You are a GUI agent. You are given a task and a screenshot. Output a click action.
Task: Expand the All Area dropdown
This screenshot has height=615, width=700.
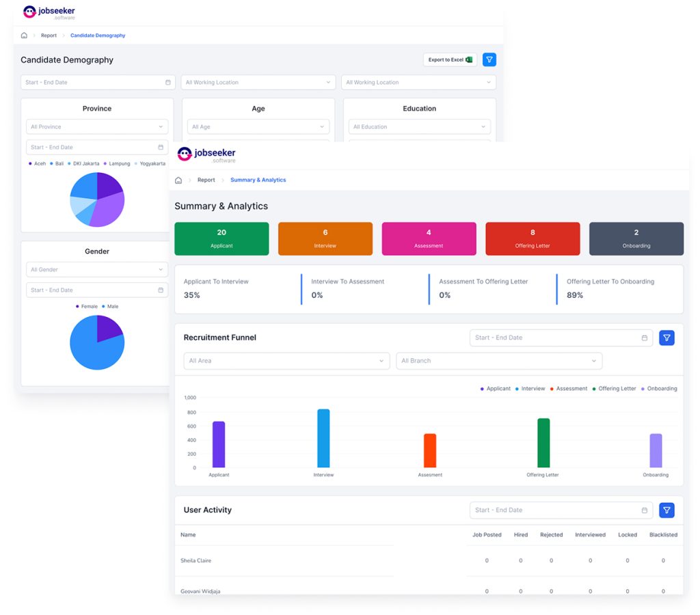tap(286, 361)
